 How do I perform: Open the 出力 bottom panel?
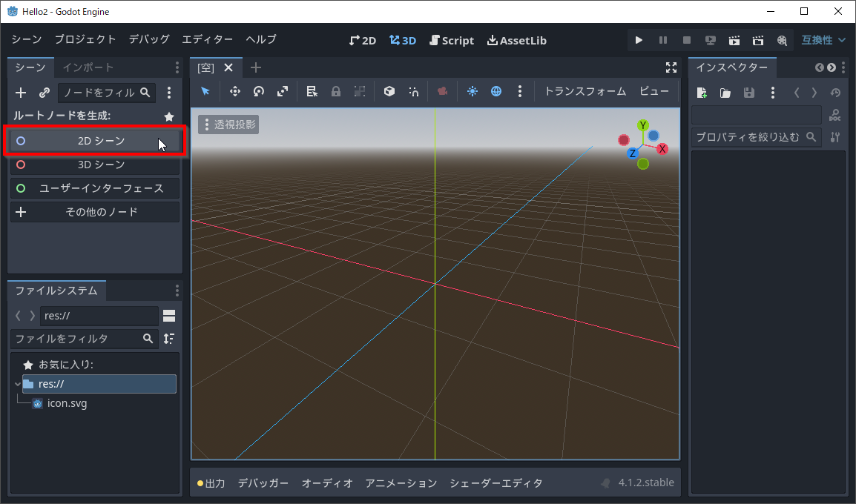pyautogui.click(x=211, y=483)
